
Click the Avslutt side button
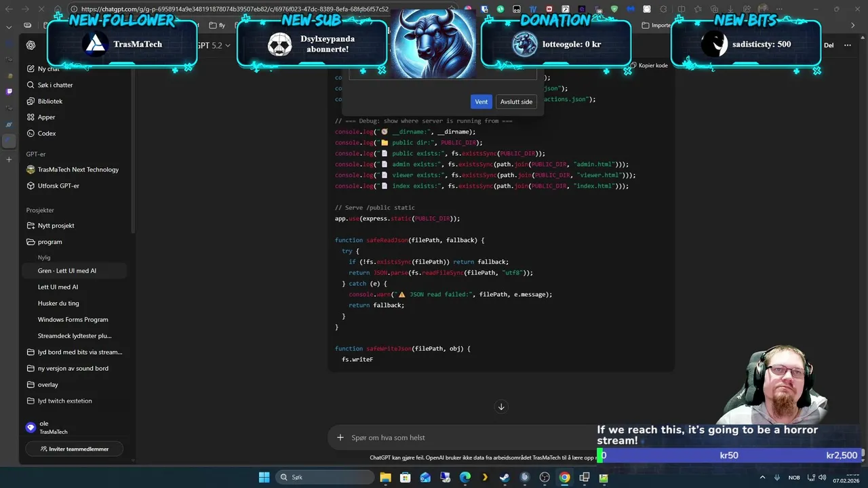pos(516,102)
